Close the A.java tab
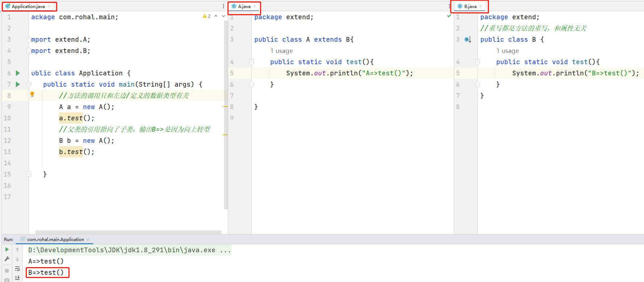 (x=255, y=6)
